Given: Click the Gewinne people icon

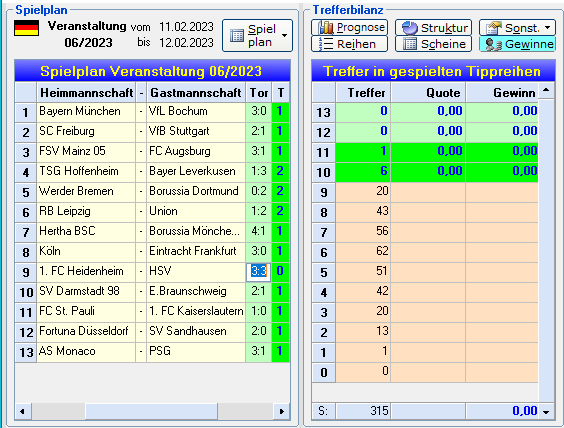Looking at the screenshot, I should [x=493, y=44].
